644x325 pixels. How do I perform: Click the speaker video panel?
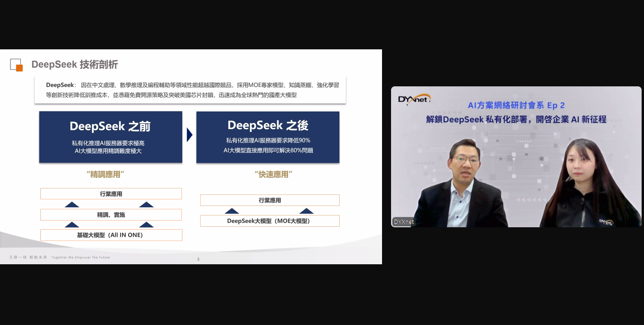tap(516, 157)
